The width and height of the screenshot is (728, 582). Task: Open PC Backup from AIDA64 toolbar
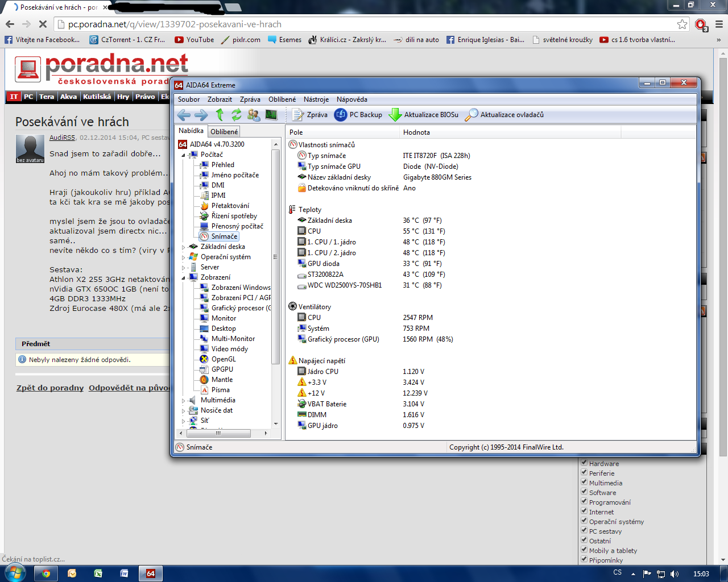[x=358, y=115]
